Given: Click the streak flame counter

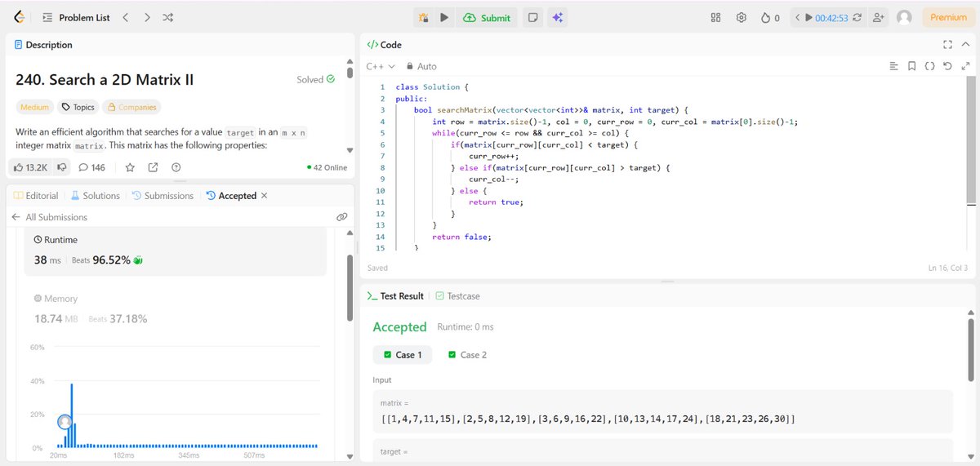Looking at the screenshot, I should (x=770, y=17).
